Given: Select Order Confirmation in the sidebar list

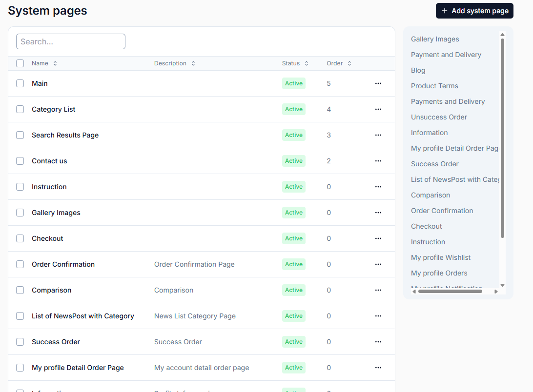Looking at the screenshot, I should coord(442,211).
